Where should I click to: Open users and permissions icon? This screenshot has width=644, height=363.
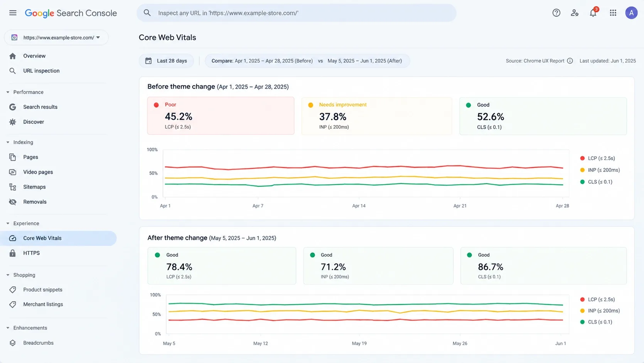575,13
